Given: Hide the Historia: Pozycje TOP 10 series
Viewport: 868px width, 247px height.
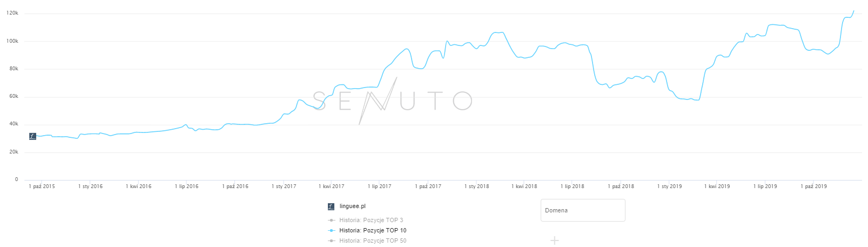Looking at the screenshot, I should pyautogui.click(x=373, y=231).
